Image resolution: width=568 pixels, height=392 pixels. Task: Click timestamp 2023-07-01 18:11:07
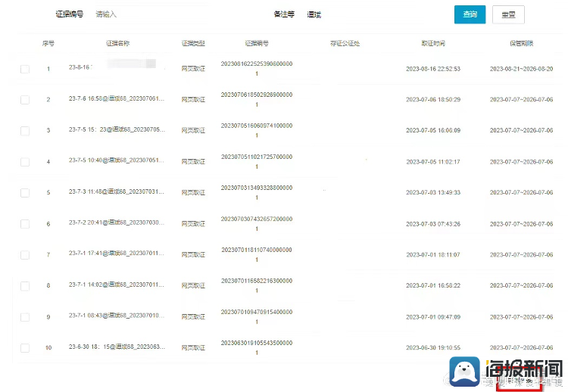coord(433,255)
